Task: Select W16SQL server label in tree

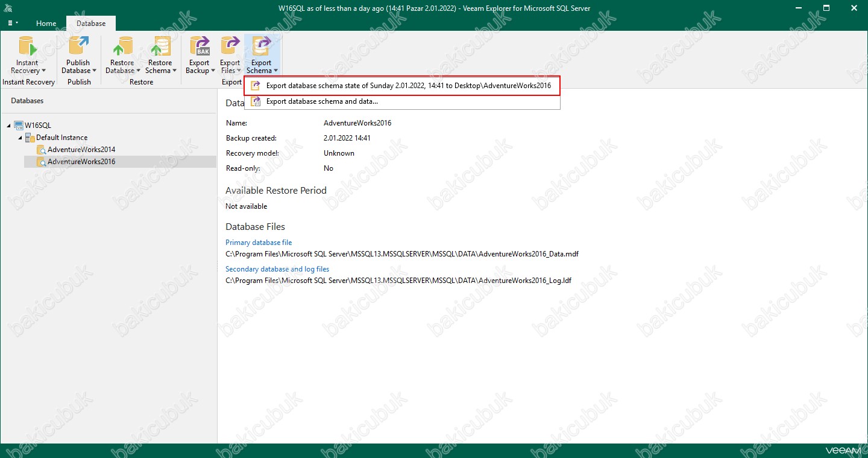Action: pyautogui.click(x=38, y=126)
